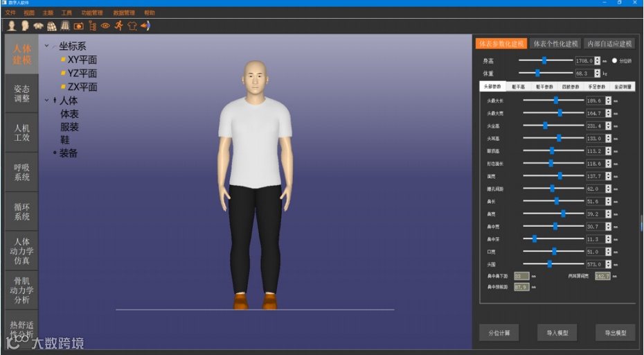Click the 头围 slider handle
The width and height of the screenshot is (644, 355).
pos(550,264)
